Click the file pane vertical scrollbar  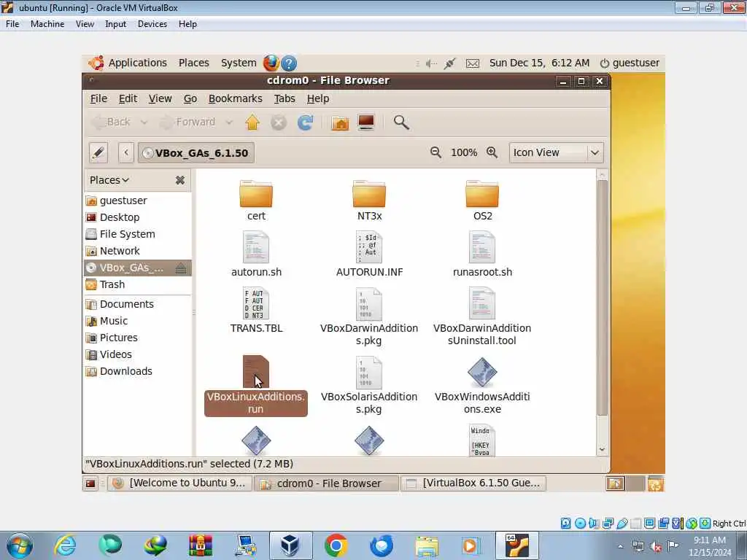602,298
